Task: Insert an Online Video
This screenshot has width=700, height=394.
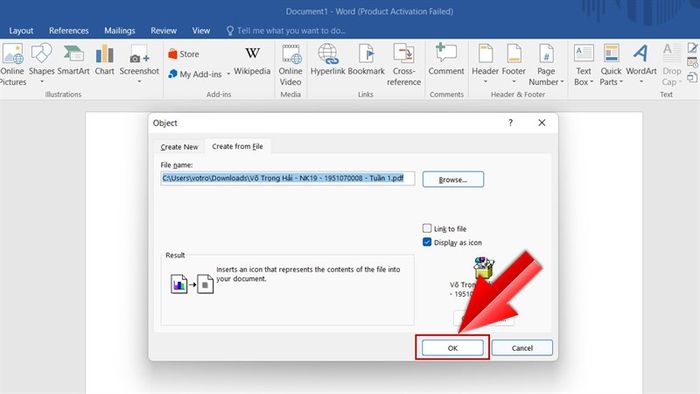Action: pos(290,65)
